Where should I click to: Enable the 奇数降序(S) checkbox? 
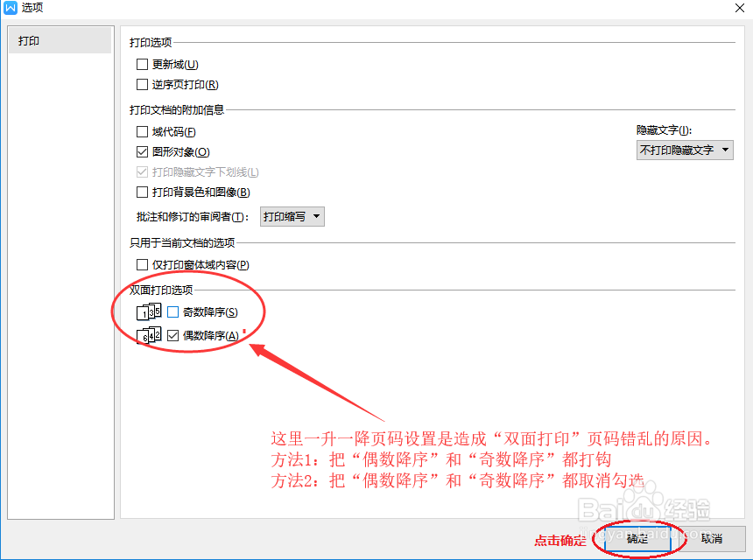tap(172, 311)
